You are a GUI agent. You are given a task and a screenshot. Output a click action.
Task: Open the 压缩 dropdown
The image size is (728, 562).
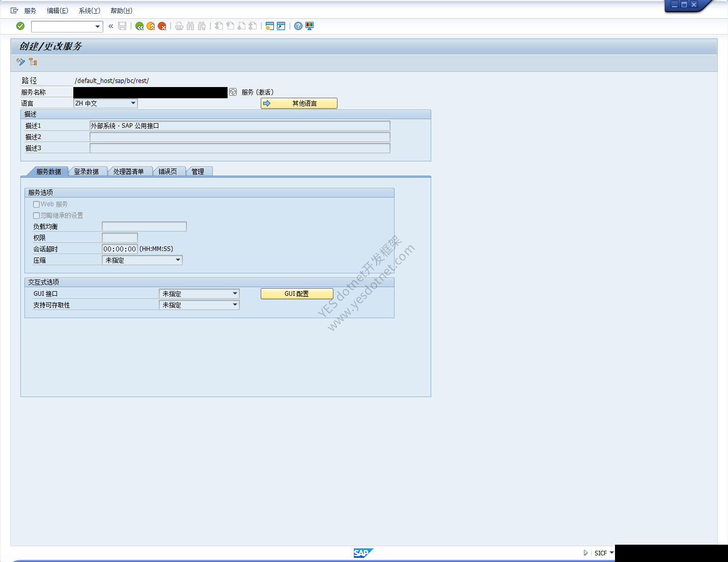tap(178, 260)
